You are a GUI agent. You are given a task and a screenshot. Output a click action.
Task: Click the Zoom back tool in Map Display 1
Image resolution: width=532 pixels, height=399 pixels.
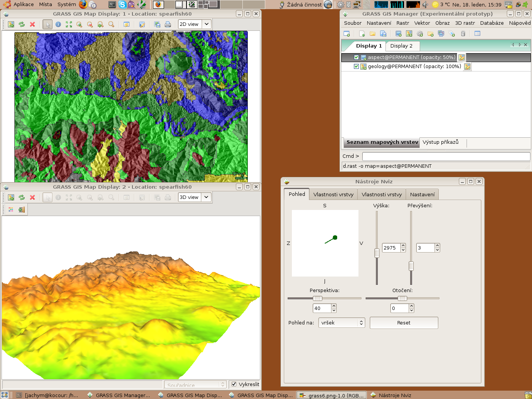coord(100,24)
